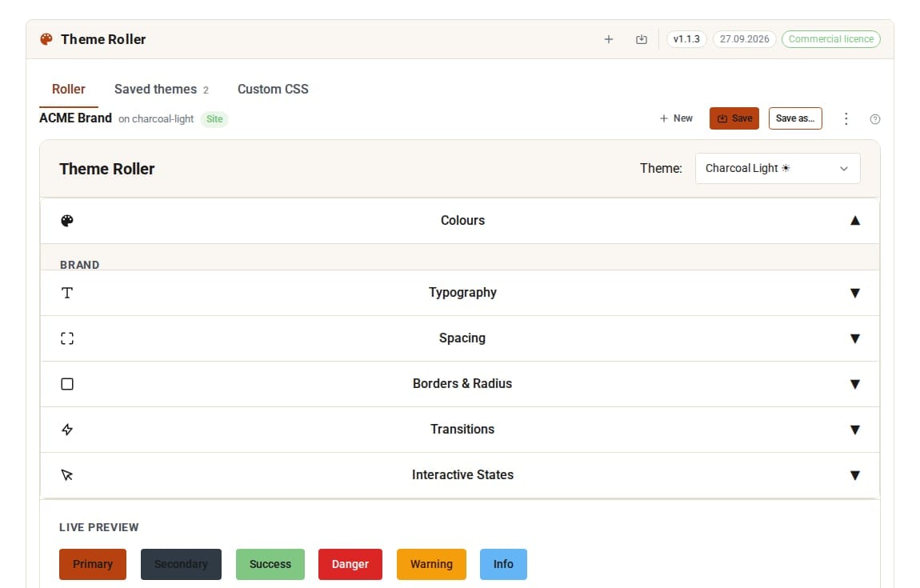Screen dimensions: 920x588
Task: Expand the Transitions section arrow
Action: [x=855, y=430]
